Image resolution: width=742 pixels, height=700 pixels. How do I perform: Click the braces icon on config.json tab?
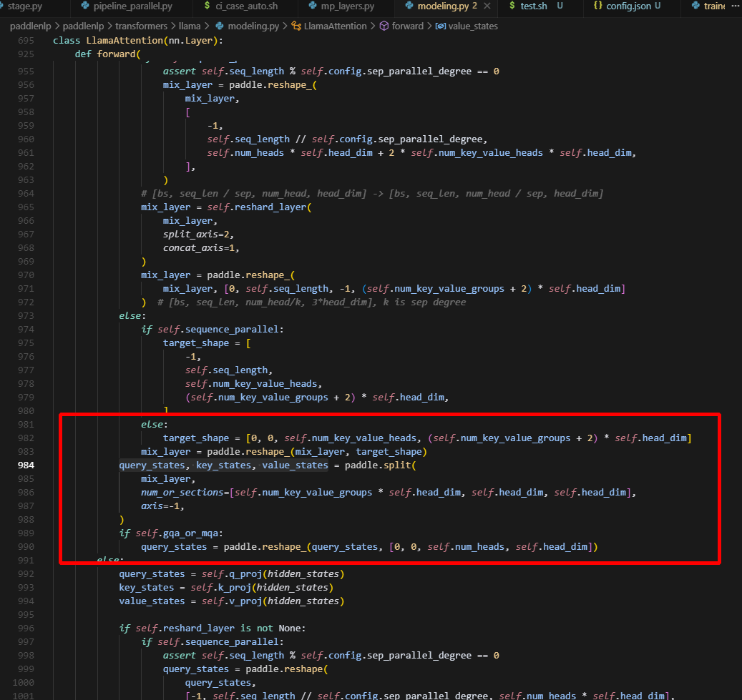coord(598,6)
